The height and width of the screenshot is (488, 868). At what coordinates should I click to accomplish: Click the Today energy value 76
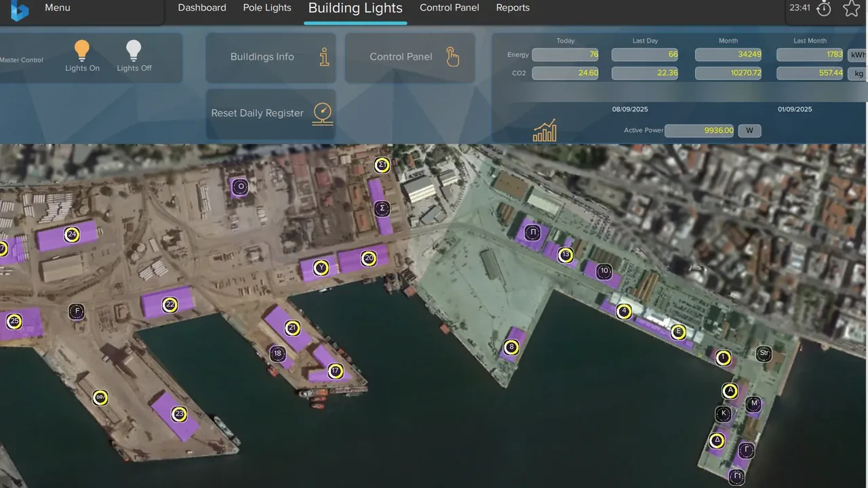click(565, 55)
